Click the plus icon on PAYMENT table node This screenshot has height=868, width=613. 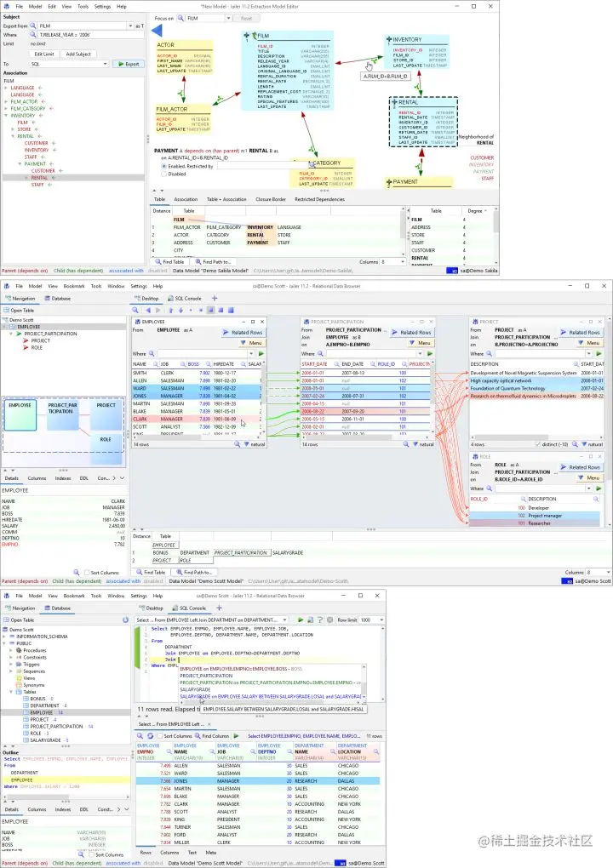389,181
